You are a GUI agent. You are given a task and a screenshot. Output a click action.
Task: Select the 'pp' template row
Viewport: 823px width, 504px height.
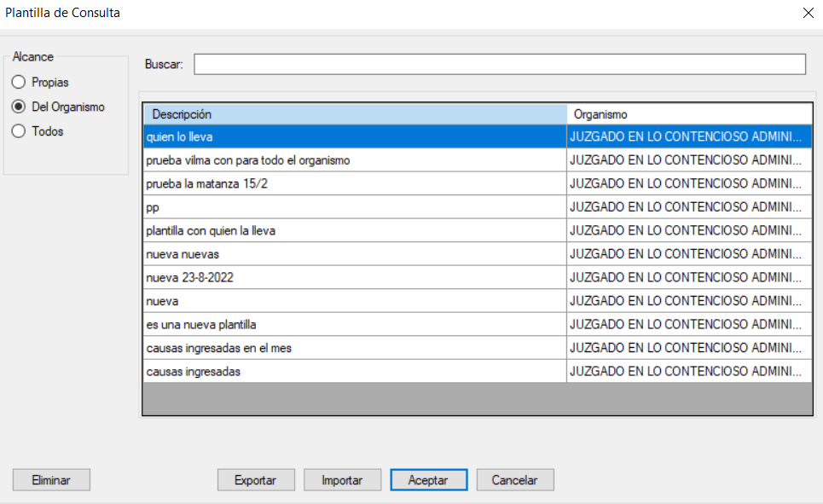(354, 207)
